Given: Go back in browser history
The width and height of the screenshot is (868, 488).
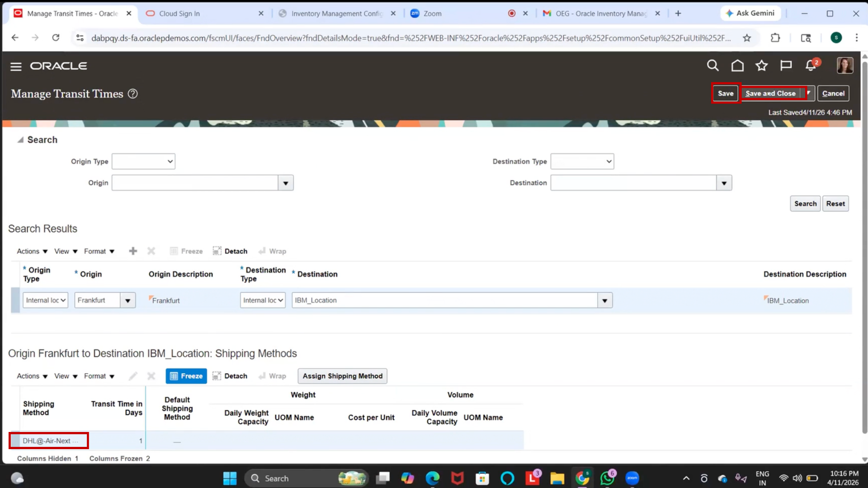Looking at the screenshot, I should tap(15, 38).
